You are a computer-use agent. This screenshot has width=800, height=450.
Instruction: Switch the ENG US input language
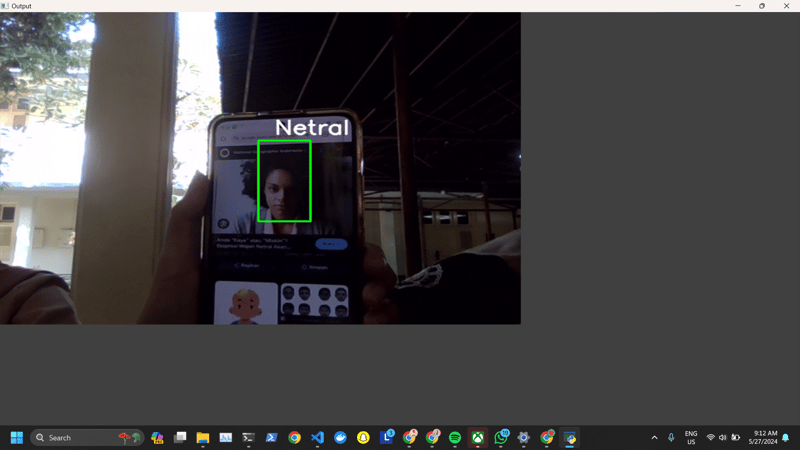pos(691,438)
